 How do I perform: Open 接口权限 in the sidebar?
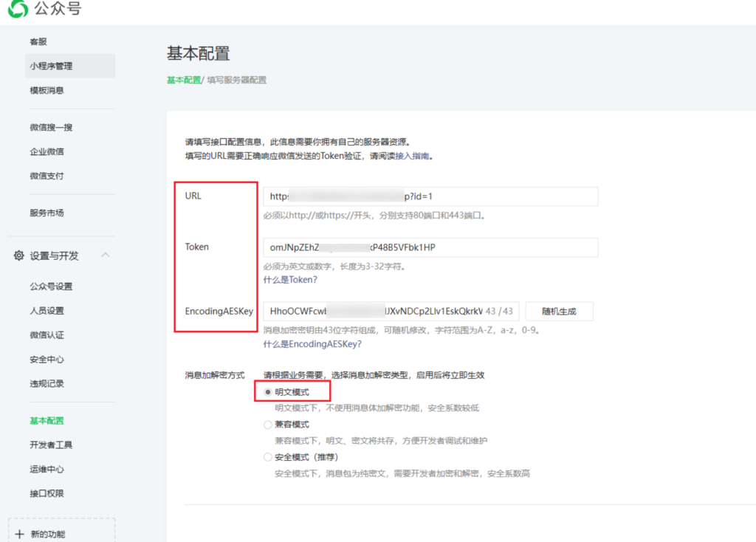47,493
